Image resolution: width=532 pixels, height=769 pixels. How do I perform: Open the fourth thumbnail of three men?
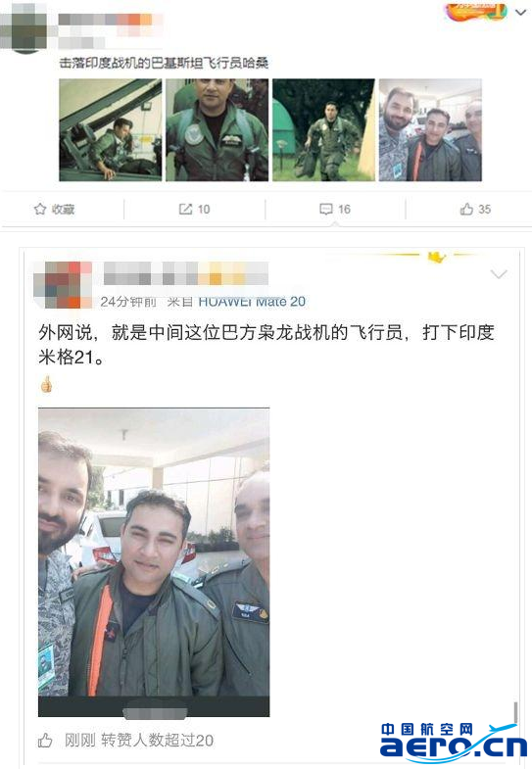(430, 130)
